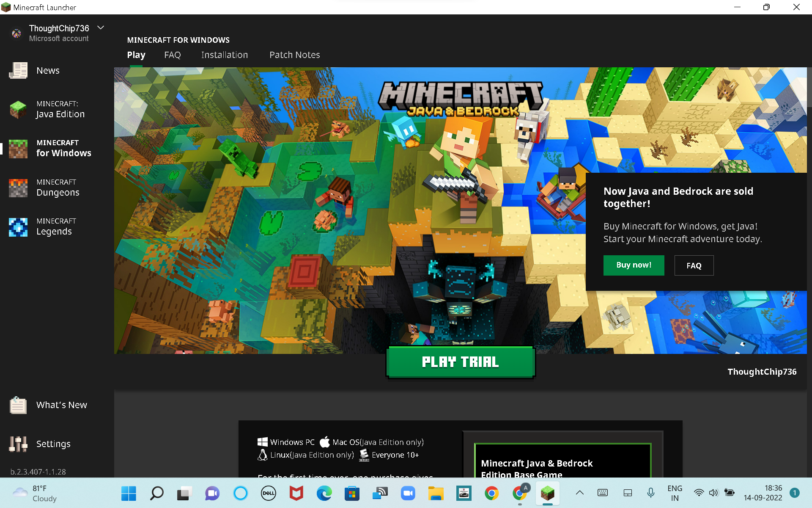Select Minecraft Java Edition grass block icon
This screenshot has width=812, height=508.
pos(18,110)
